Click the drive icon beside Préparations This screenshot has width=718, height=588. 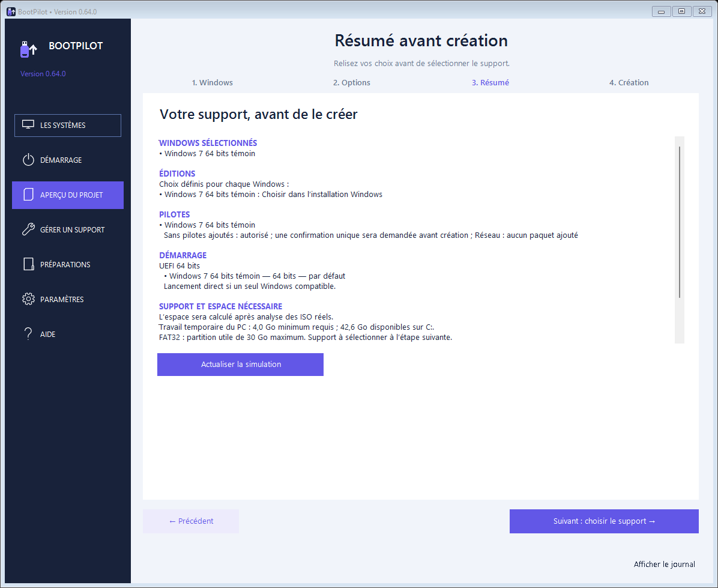click(x=28, y=264)
